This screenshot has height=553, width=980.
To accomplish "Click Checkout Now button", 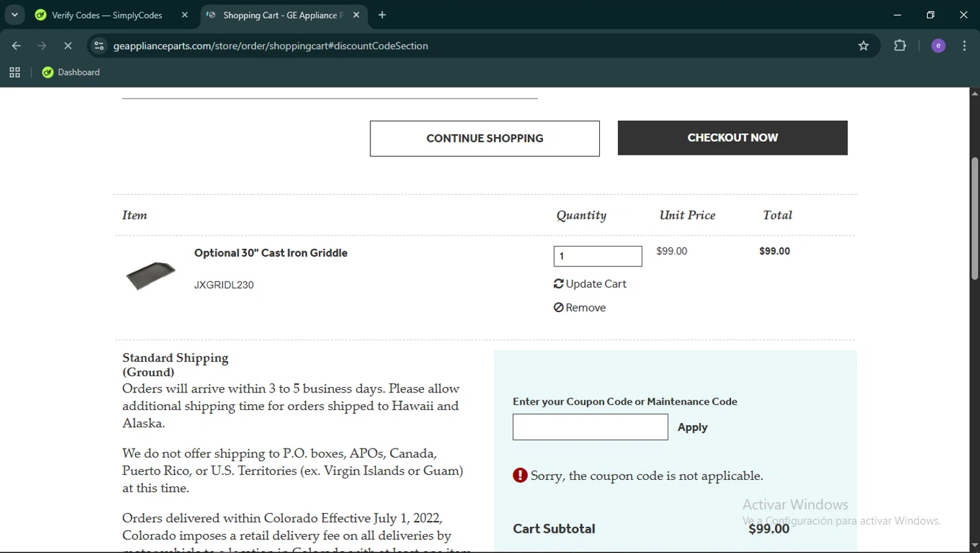I will coord(732,138).
